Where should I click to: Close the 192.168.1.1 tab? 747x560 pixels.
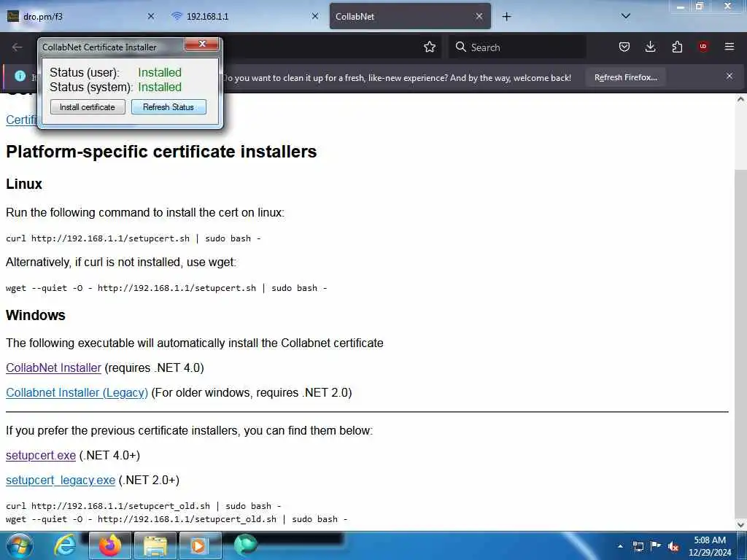(x=315, y=16)
